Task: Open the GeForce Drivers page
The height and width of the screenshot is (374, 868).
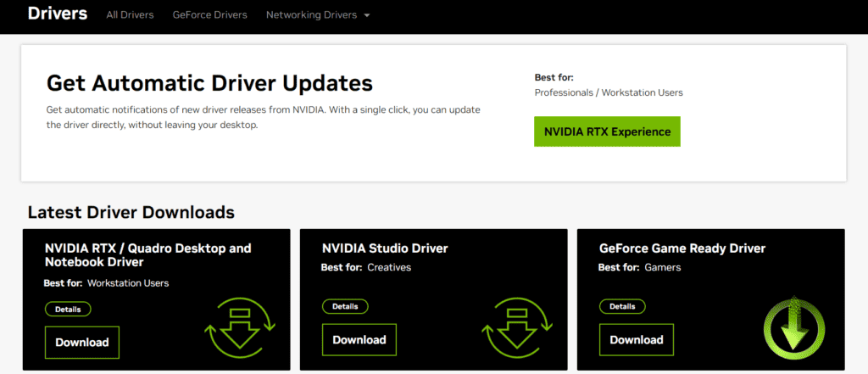Action: pos(210,15)
